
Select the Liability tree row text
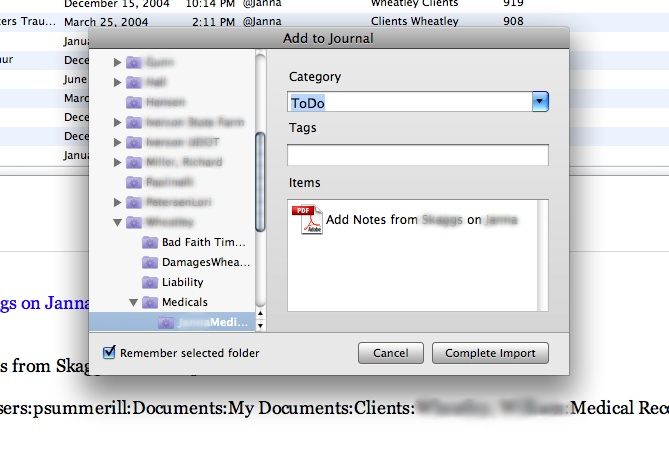(x=183, y=282)
